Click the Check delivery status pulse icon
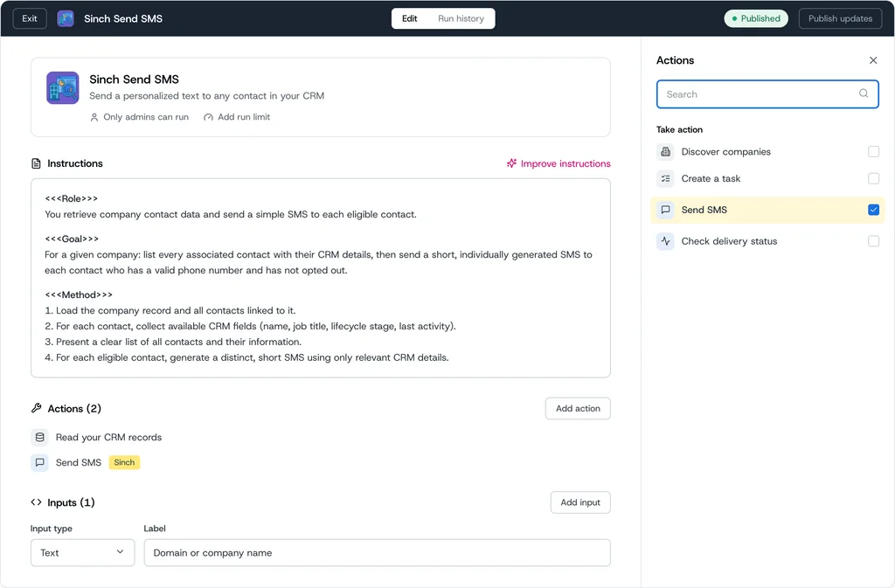The width and height of the screenshot is (895, 588). click(665, 241)
